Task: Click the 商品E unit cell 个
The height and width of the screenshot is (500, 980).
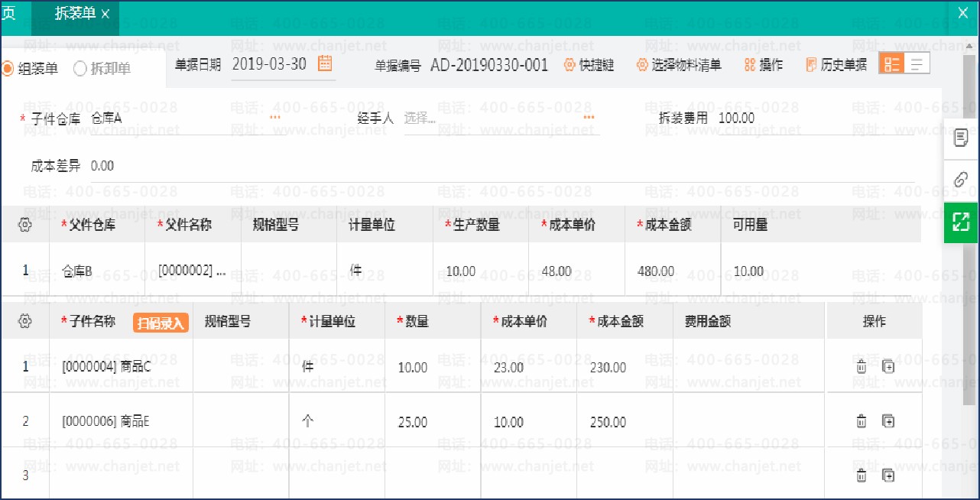Action: pyautogui.click(x=337, y=421)
